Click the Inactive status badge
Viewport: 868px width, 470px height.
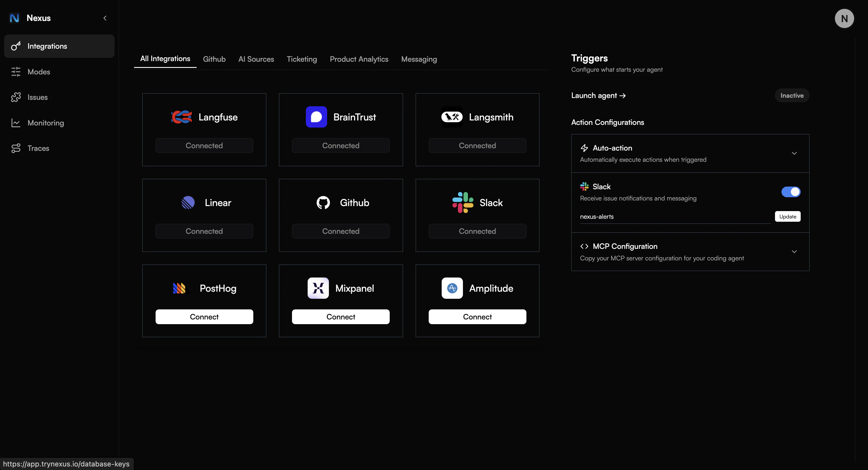792,95
